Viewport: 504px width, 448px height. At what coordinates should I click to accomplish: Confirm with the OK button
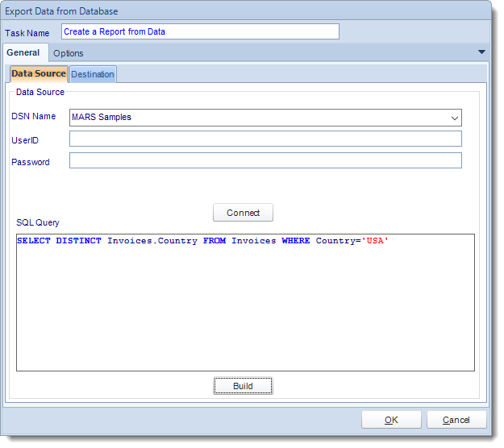391,420
